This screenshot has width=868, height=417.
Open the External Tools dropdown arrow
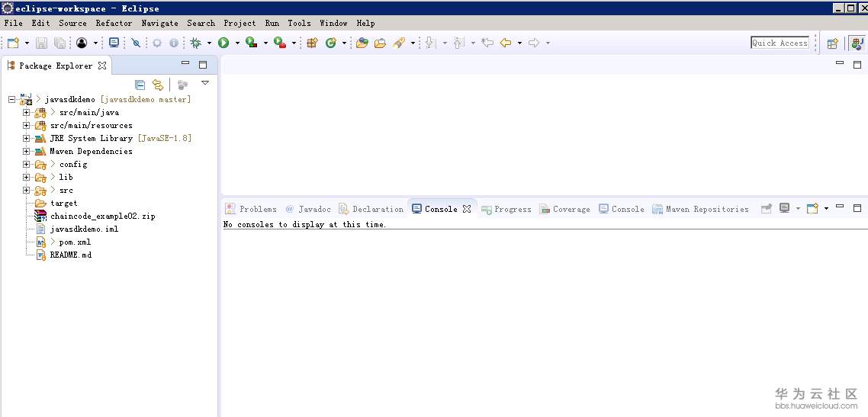294,43
